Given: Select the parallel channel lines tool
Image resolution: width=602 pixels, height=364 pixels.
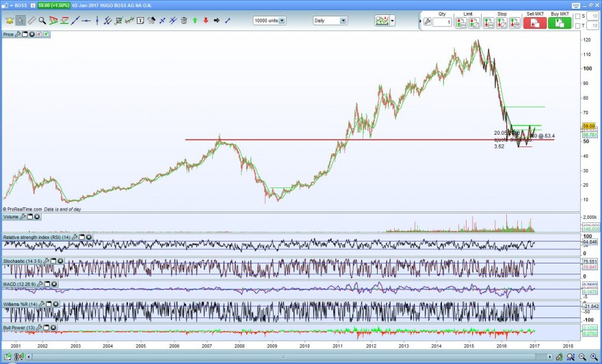Looking at the screenshot, I should (x=108, y=21).
